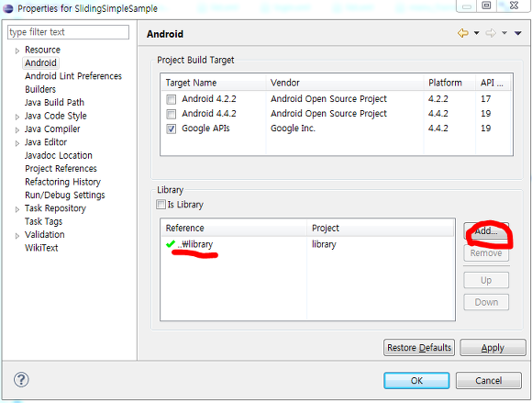532x403 pixels.
Task: Expand the Validation node
Action: click(17, 236)
